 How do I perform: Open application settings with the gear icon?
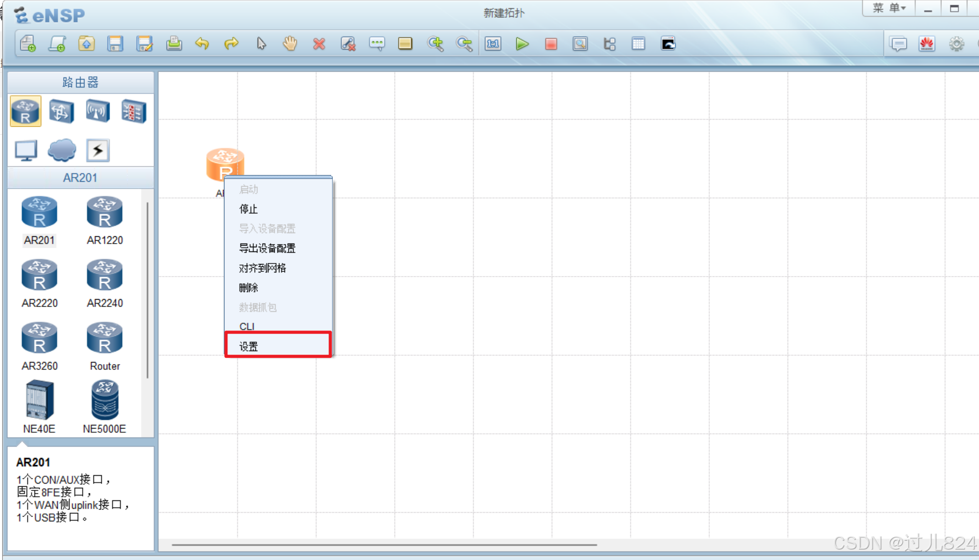tap(956, 44)
